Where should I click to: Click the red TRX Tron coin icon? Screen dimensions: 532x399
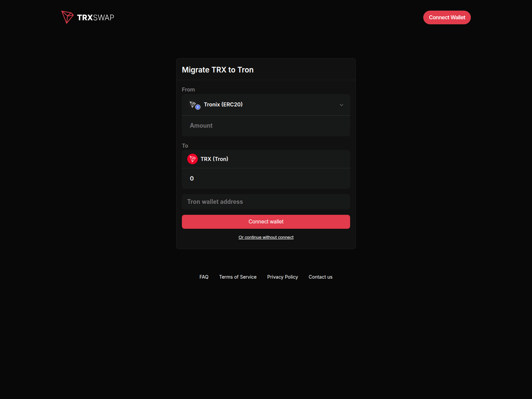pyautogui.click(x=193, y=159)
